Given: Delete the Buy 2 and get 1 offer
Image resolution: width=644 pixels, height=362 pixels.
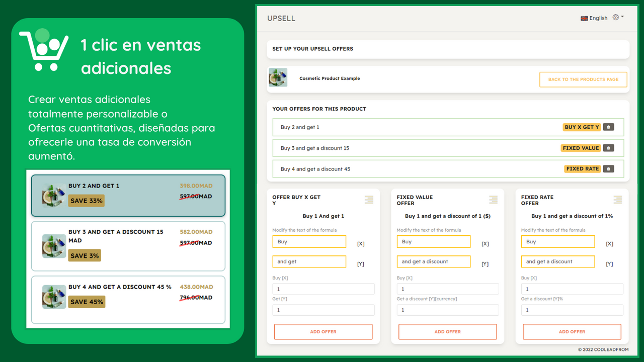Looking at the screenshot, I should (x=608, y=127).
